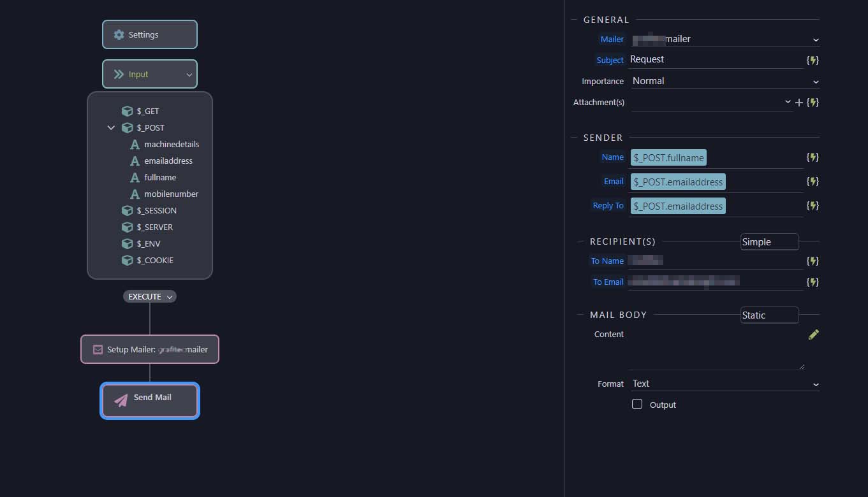Viewport: 868px width, 497px height.
Task: Click the To Email input field
Action: coord(716,282)
